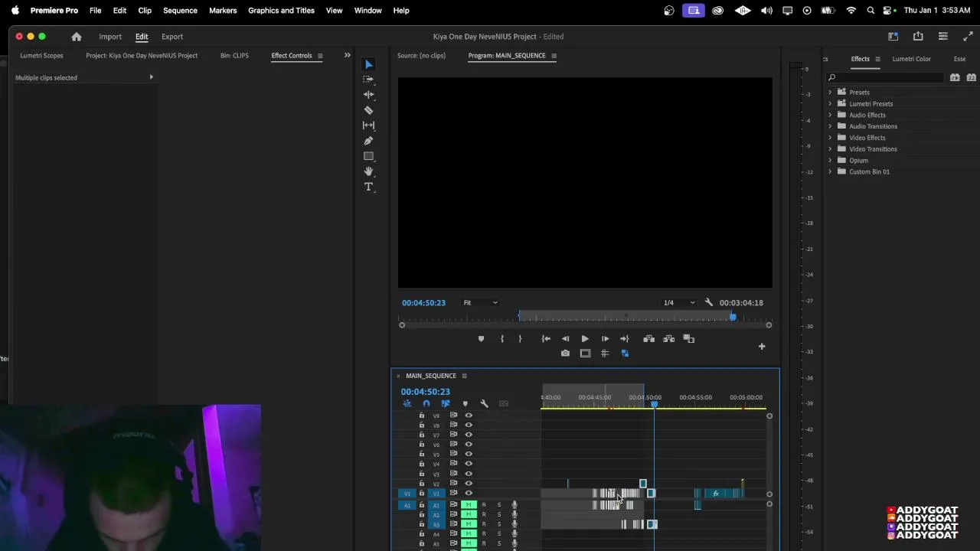This screenshot has width=980, height=551.
Task: Select the Type tool
Action: (368, 187)
